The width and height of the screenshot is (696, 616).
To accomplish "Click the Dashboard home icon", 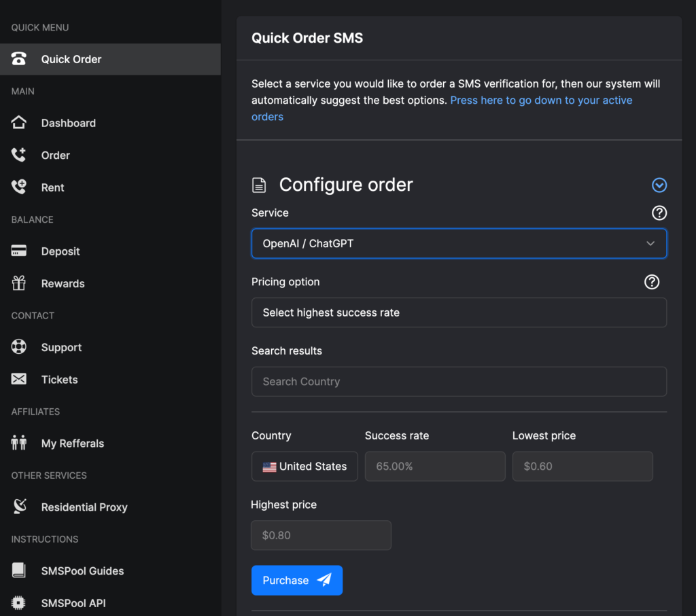I will [x=18, y=122].
